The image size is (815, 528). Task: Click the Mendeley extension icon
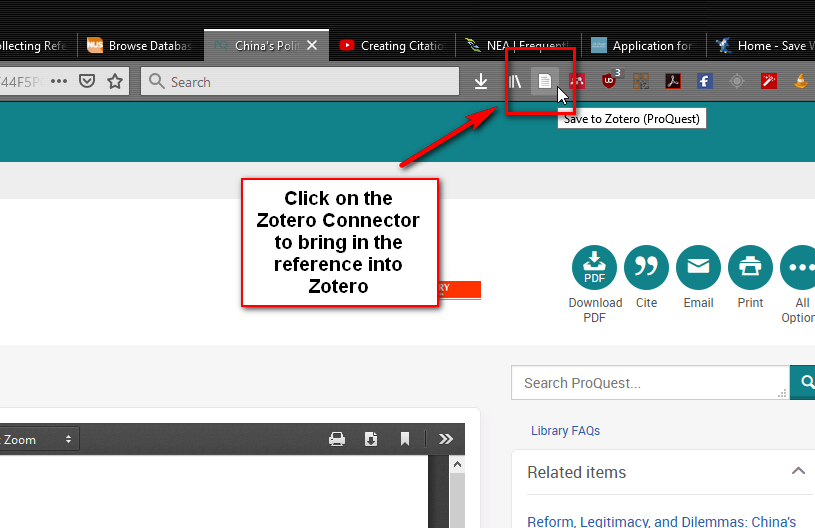[577, 81]
